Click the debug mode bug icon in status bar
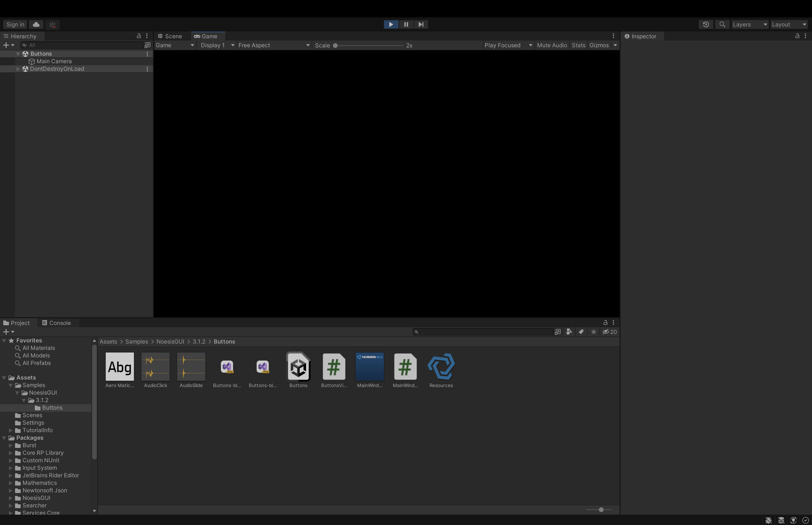The width and height of the screenshot is (812, 525). [768, 520]
